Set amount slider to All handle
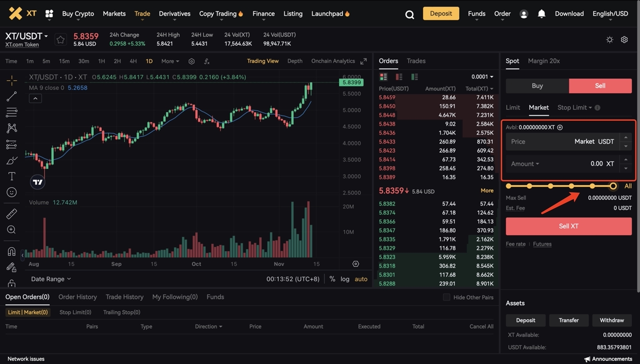Viewport: 640px width, 364px height. click(613, 186)
